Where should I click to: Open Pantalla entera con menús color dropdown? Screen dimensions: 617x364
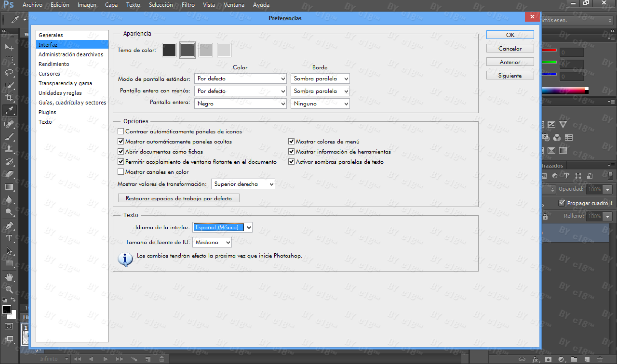coord(241,91)
